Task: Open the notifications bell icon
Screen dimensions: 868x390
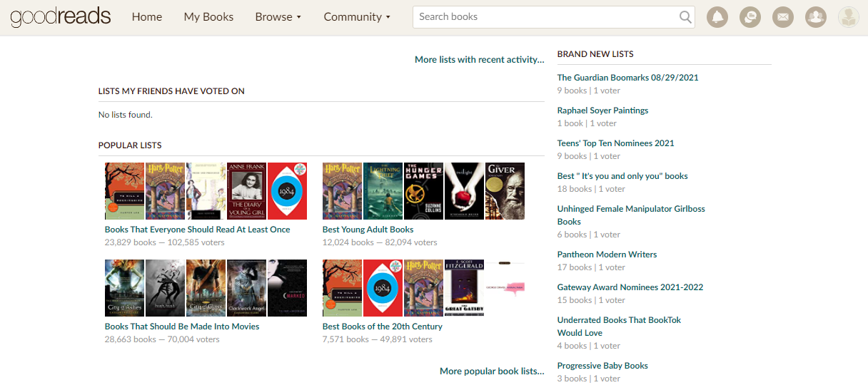Action: [x=717, y=17]
